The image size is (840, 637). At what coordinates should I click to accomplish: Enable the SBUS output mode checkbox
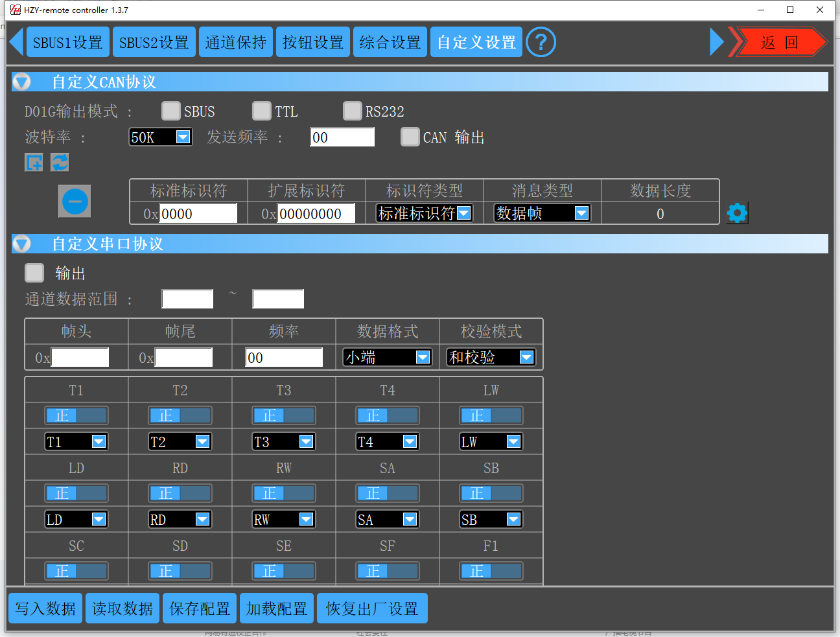coord(171,111)
